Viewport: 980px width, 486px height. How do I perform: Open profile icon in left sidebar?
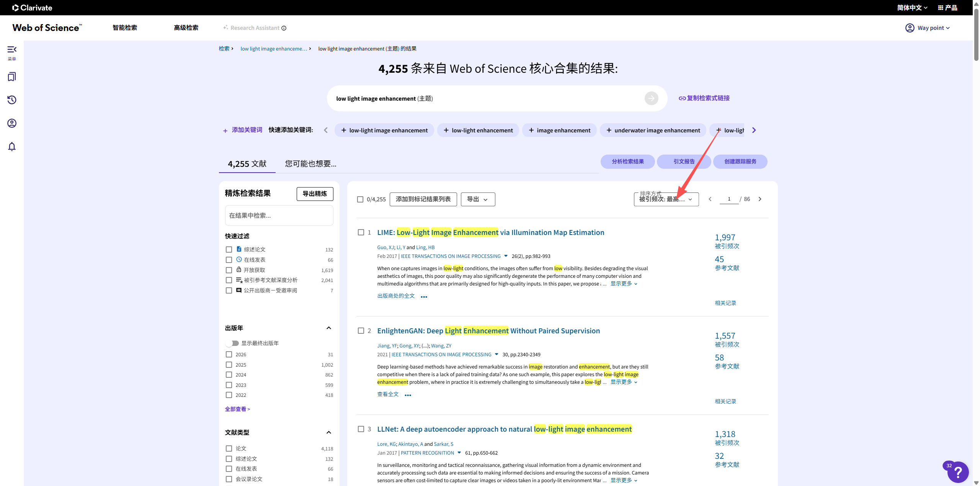click(12, 123)
